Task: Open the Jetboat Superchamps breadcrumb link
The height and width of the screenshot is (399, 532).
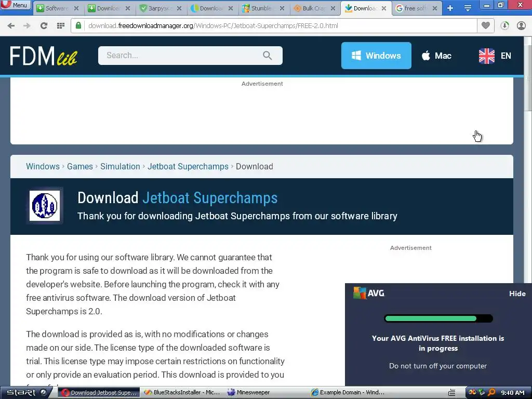Action: (x=188, y=167)
